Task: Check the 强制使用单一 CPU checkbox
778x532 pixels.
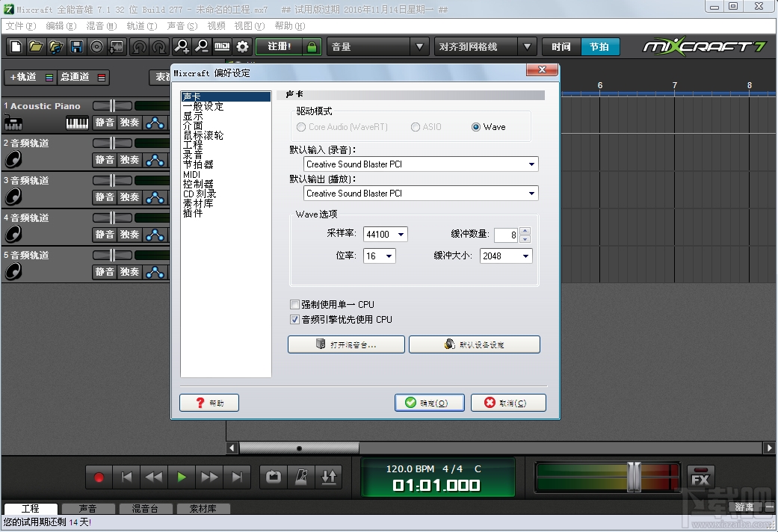Action: 294,304
